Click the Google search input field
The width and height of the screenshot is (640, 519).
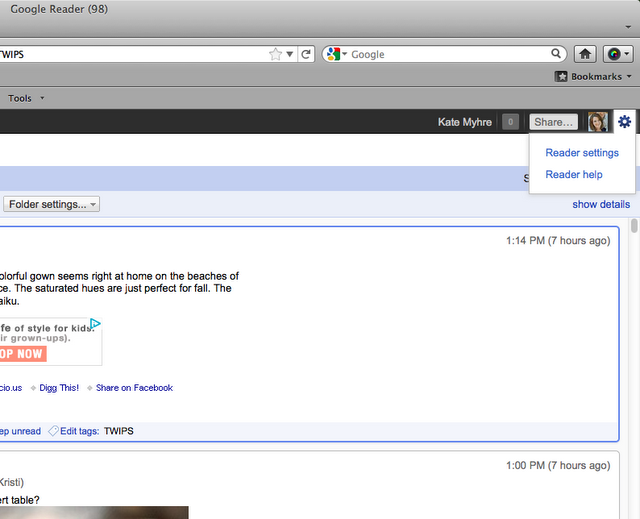[x=449, y=54]
